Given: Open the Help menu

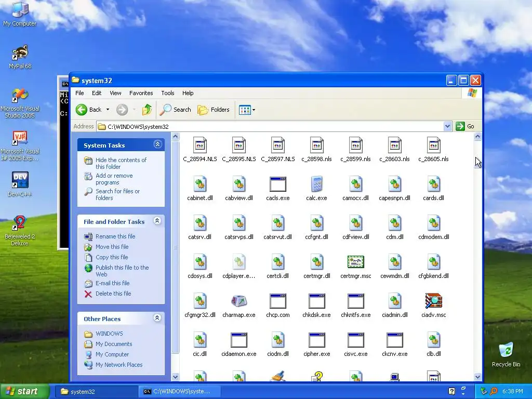Looking at the screenshot, I should 188,93.
